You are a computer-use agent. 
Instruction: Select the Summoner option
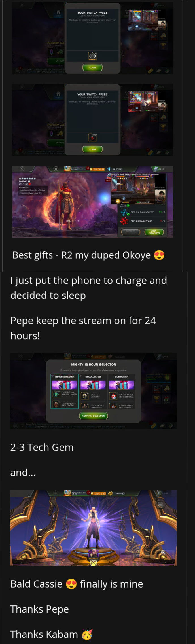click(x=122, y=391)
